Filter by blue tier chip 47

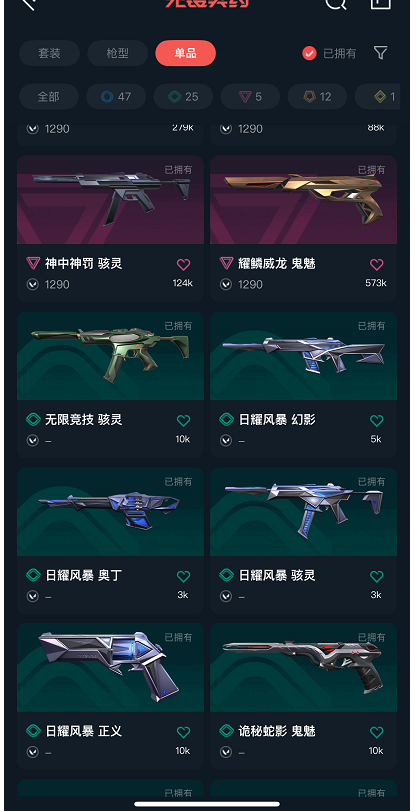pyautogui.click(x=116, y=97)
